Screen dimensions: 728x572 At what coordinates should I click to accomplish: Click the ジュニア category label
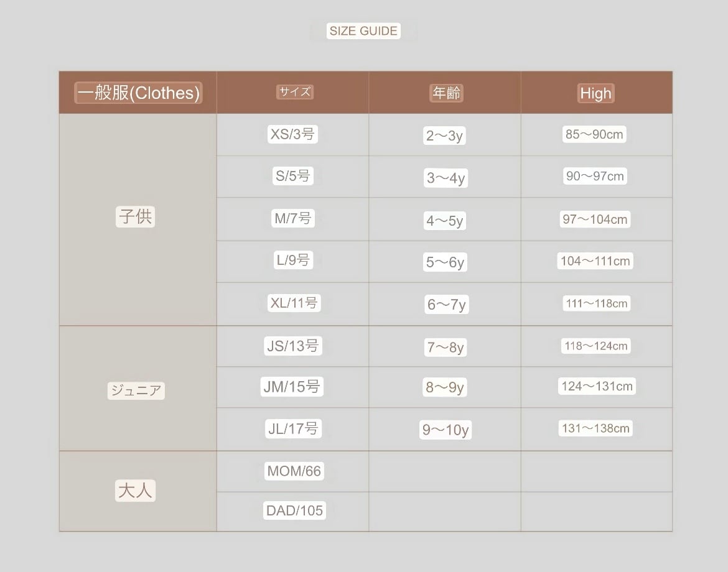(136, 390)
